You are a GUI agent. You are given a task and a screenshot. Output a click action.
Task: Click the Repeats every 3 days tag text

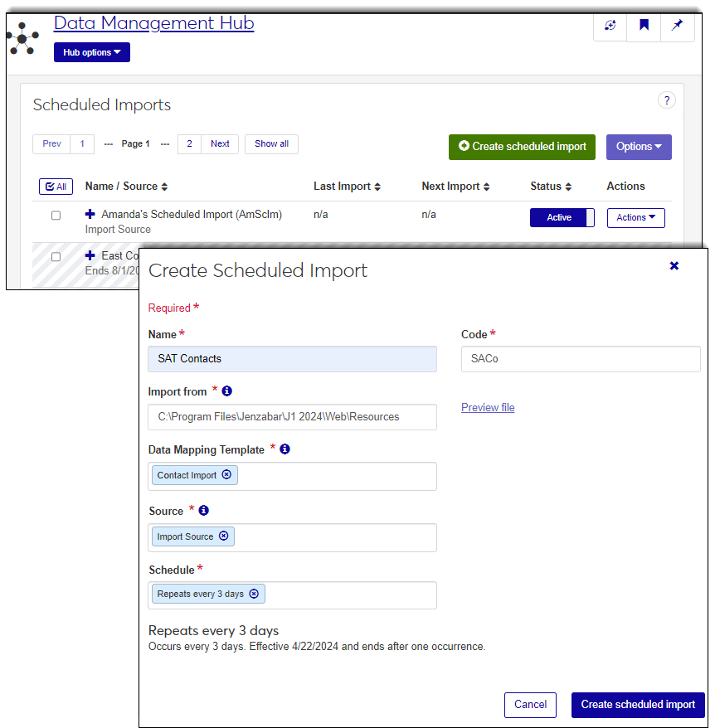[200, 594]
